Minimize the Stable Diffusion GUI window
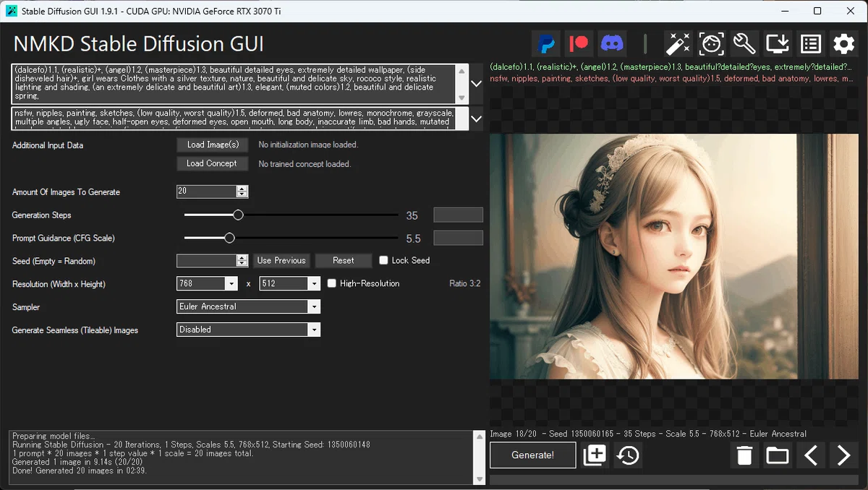 pyautogui.click(x=784, y=11)
